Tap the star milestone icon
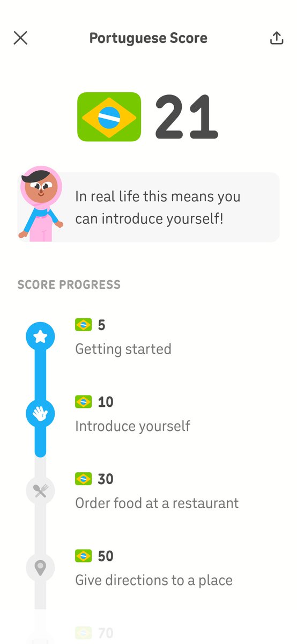 pyautogui.click(x=41, y=336)
